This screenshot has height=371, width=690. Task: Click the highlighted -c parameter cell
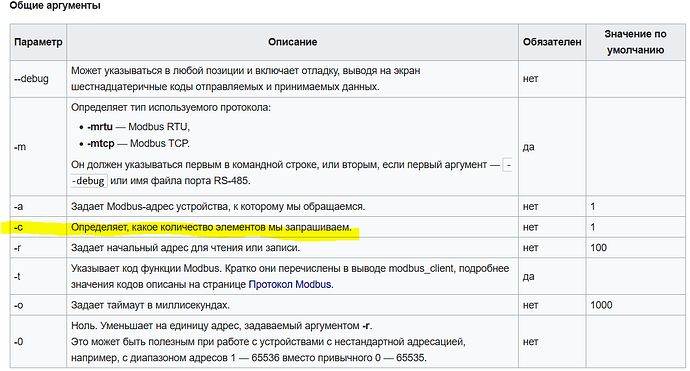point(38,228)
